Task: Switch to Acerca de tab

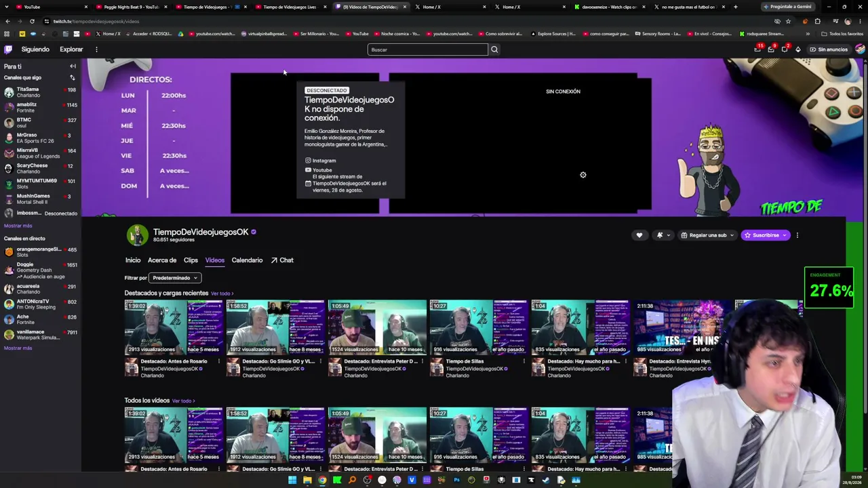Action: tap(162, 260)
